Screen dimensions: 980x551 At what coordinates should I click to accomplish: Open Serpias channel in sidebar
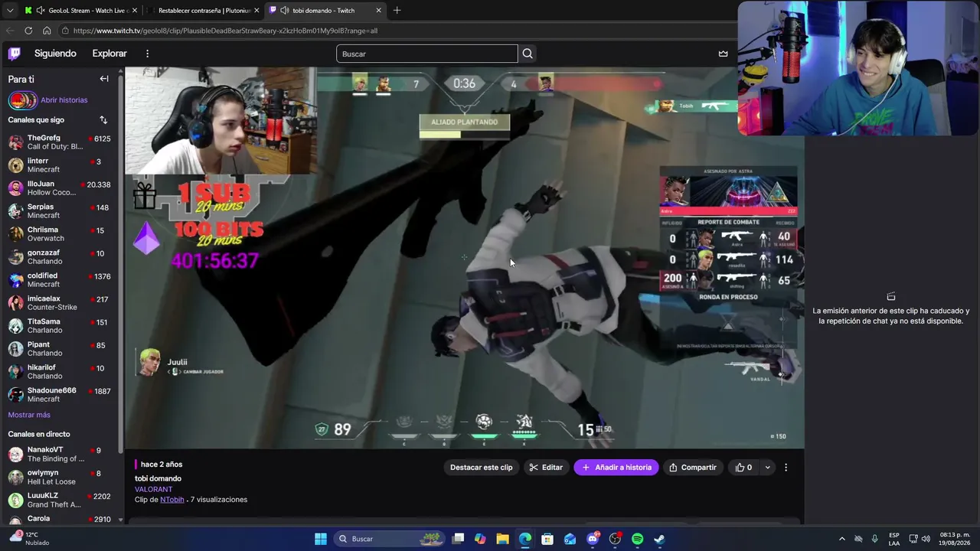click(60, 211)
